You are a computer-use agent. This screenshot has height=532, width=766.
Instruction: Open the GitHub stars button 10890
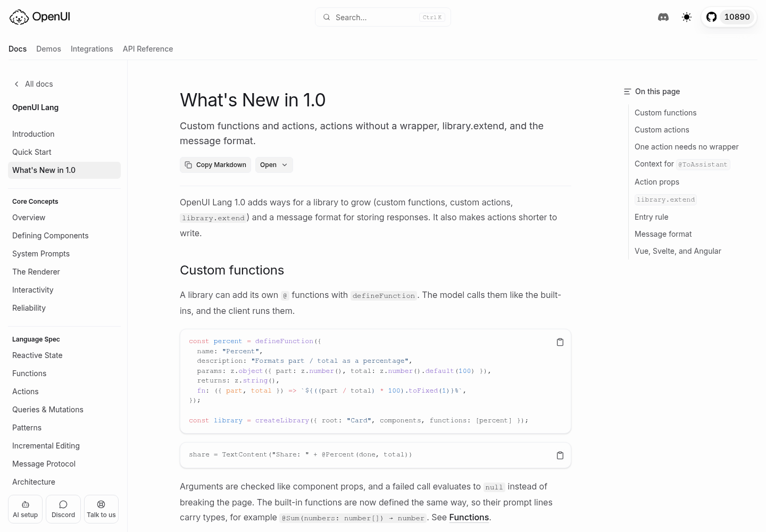(x=729, y=17)
